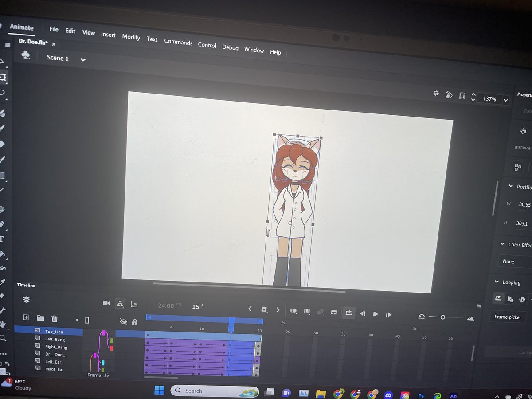The image size is (532, 399).
Task: Delete the selected layer
Action: 55,318
